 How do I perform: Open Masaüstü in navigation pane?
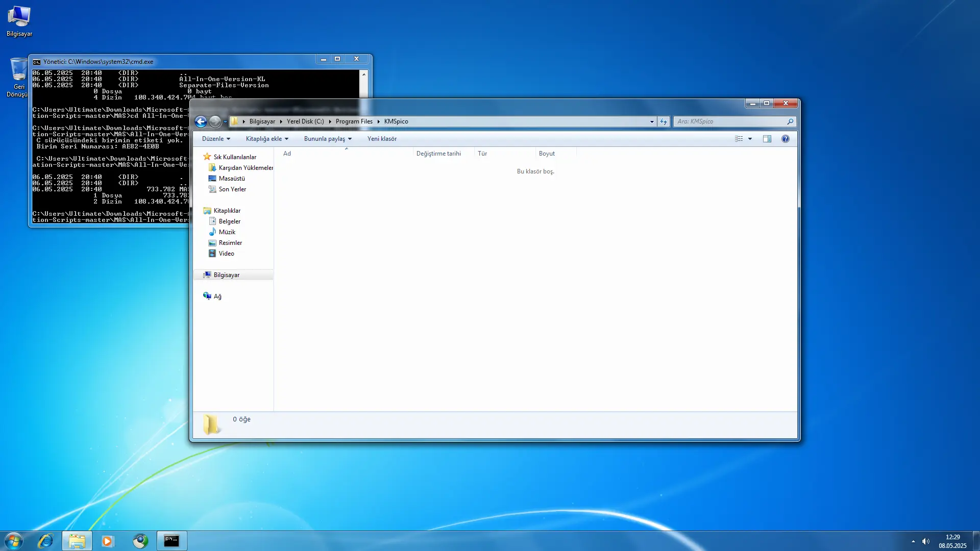(232, 179)
